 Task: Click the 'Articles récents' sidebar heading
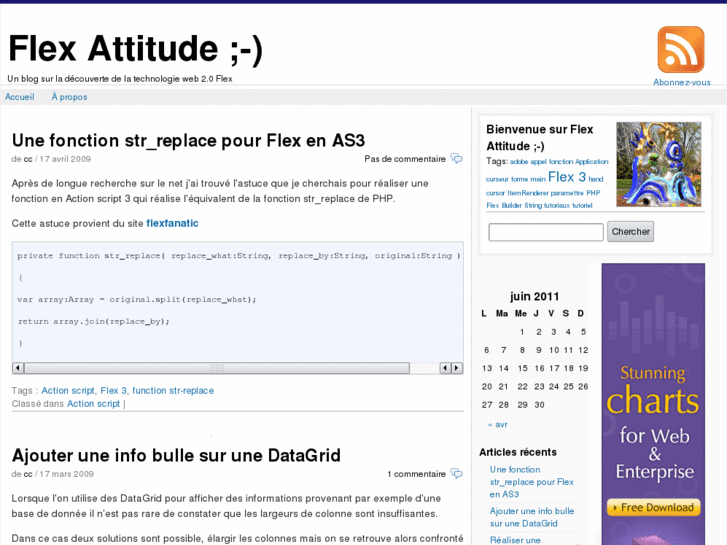click(x=518, y=452)
